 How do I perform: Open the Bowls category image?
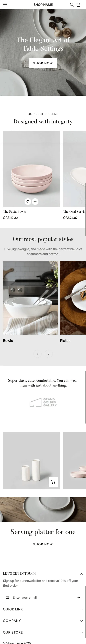(30, 298)
